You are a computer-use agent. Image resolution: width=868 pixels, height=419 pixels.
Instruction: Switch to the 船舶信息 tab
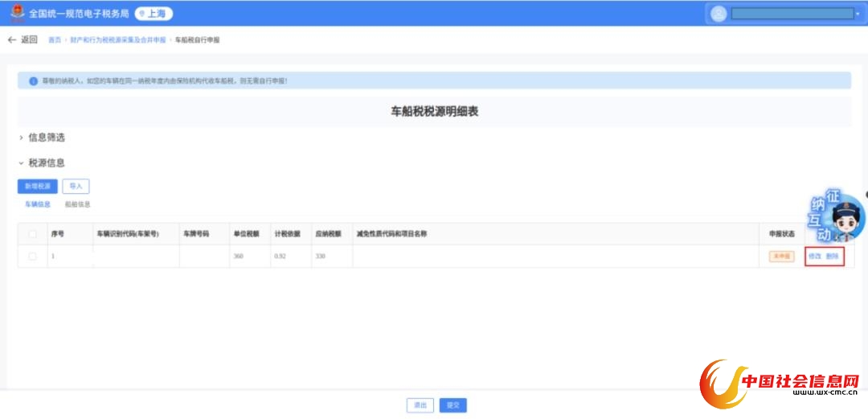tap(77, 205)
